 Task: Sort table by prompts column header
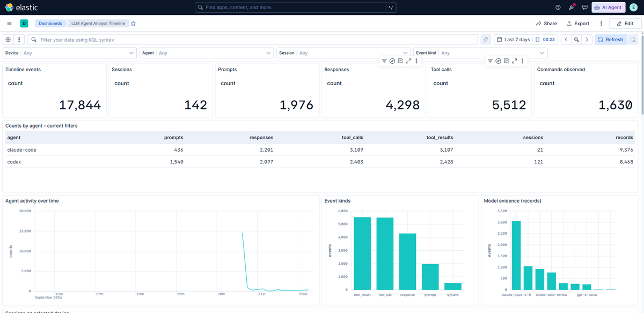173,138
